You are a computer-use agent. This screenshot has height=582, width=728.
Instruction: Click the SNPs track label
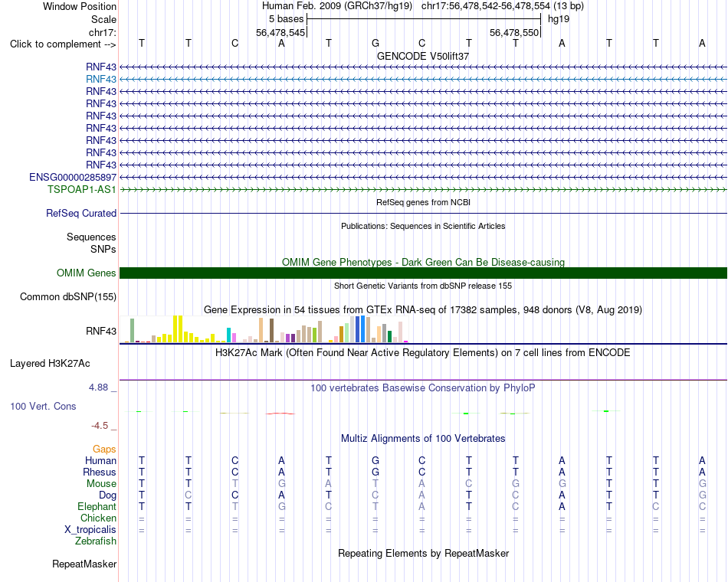tap(103, 249)
